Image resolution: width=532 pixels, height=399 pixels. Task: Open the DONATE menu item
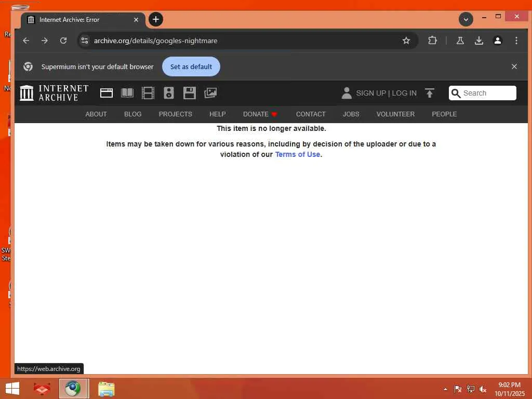pos(260,114)
